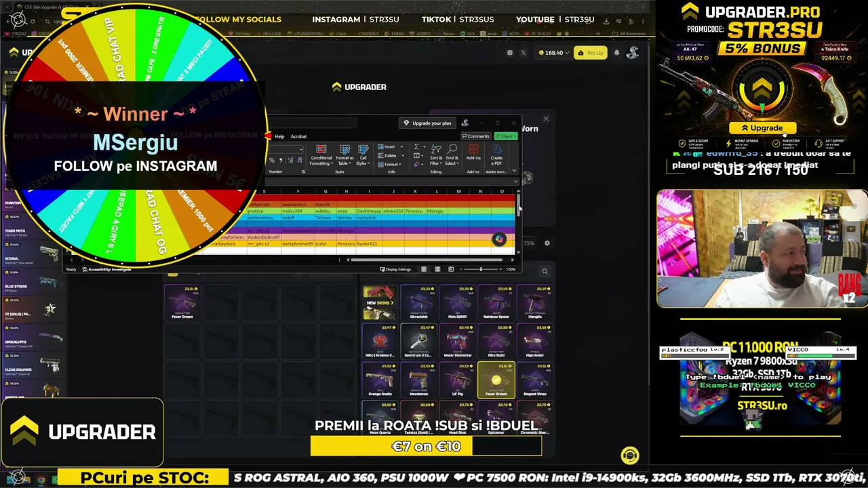
Task: Open Conditional Formatting in Excel ribbon
Action: point(321,155)
